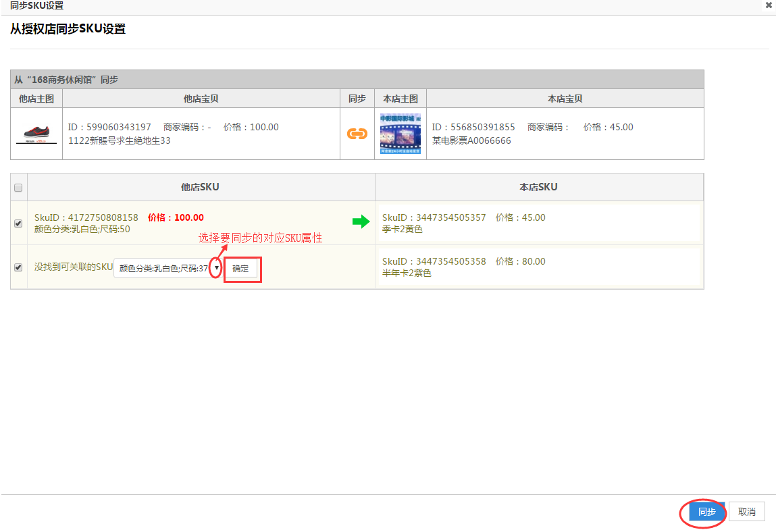Click the 他店SKU column header
Screen dimensions: 776x532
(x=200, y=187)
